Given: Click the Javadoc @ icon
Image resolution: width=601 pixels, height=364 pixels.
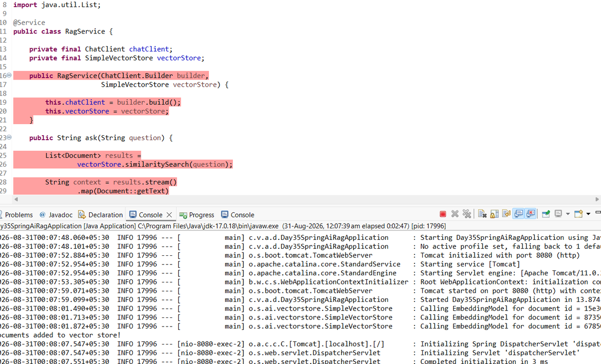Looking at the screenshot, I should click(43, 215).
